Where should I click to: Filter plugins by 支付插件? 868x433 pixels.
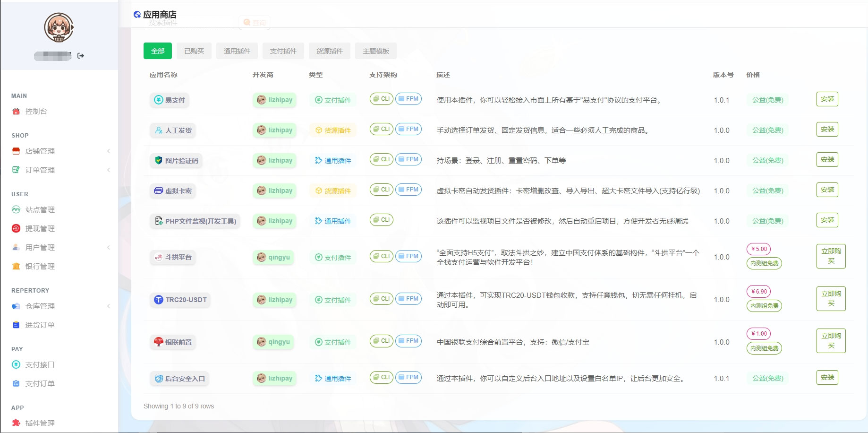tap(283, 51)
